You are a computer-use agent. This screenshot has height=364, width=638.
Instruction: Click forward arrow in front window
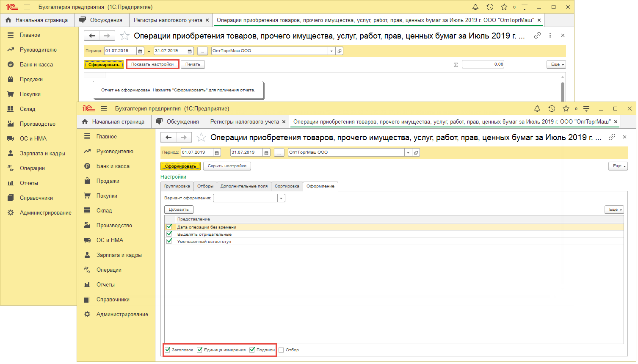(184, 137)
